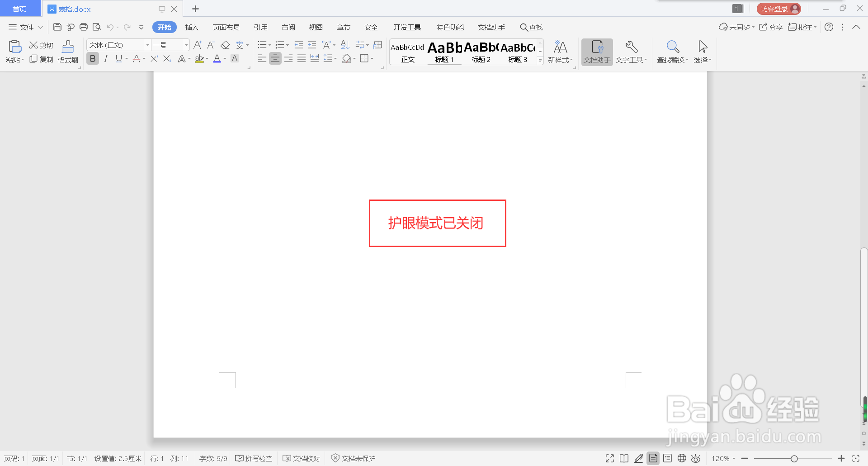
Task: Open the 文件 menu
Action: [25, 27]
